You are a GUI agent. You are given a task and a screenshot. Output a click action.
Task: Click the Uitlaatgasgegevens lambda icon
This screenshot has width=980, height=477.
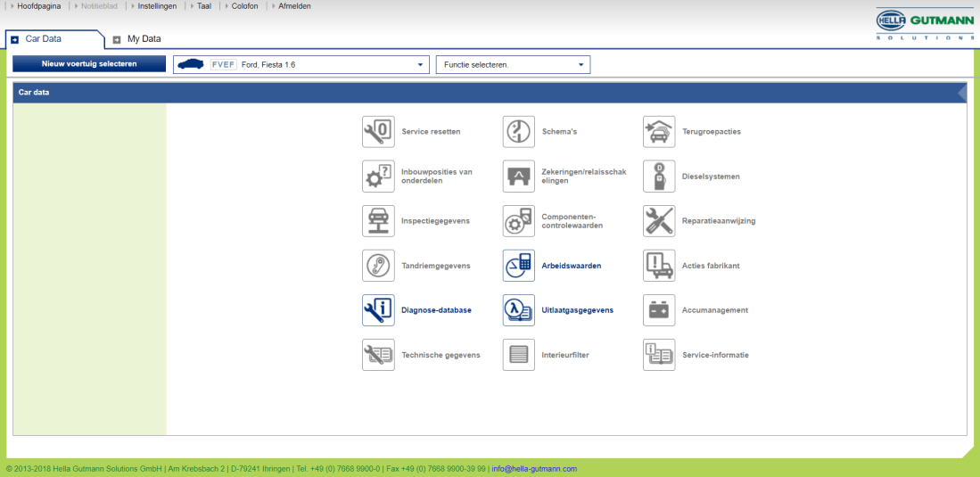[519, 310]
